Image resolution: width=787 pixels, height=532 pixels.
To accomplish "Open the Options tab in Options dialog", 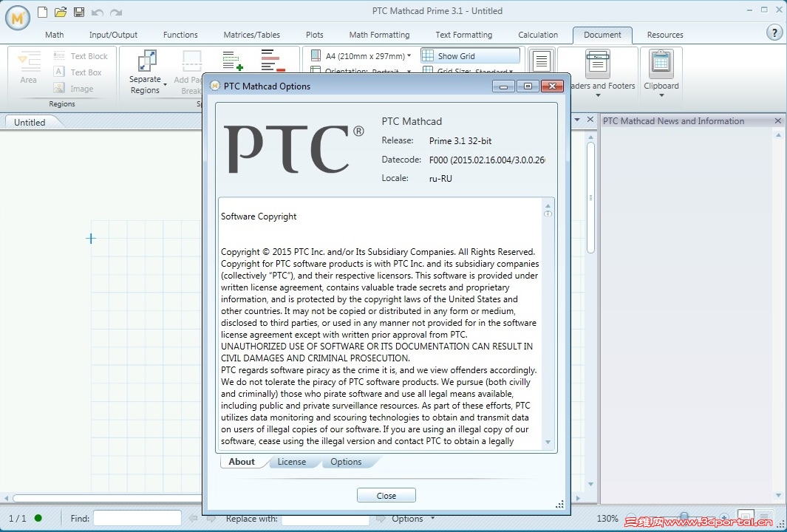I will [346, 462].
